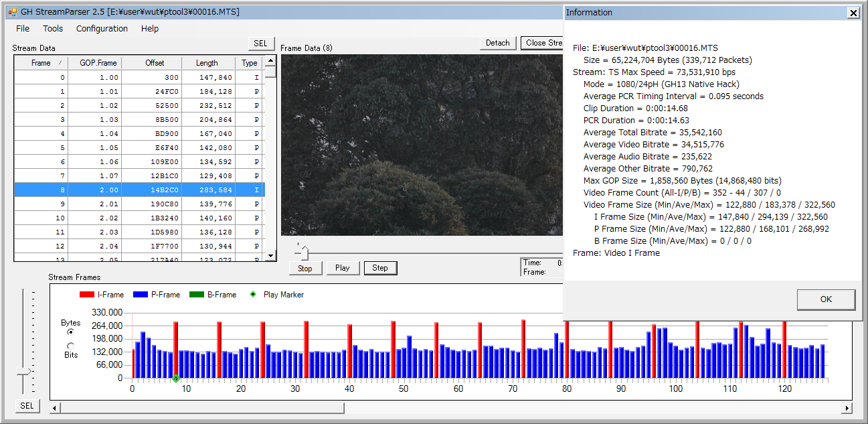Viewport: 868px width, 424px height.
Task: Click the GH StreamParser title bar icon
Action: tap(12, 12)
